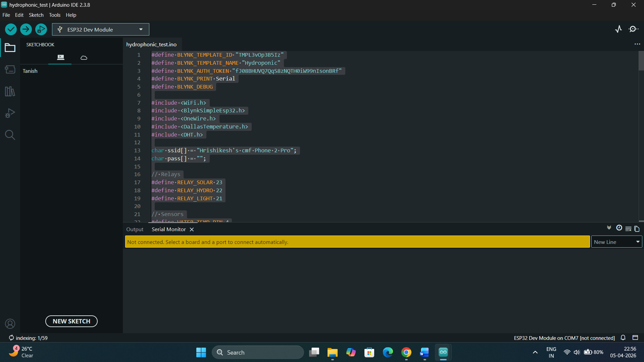Open the Serial Plotter icon
Viewport: 644px width, 362px height.
pos(618,29)
